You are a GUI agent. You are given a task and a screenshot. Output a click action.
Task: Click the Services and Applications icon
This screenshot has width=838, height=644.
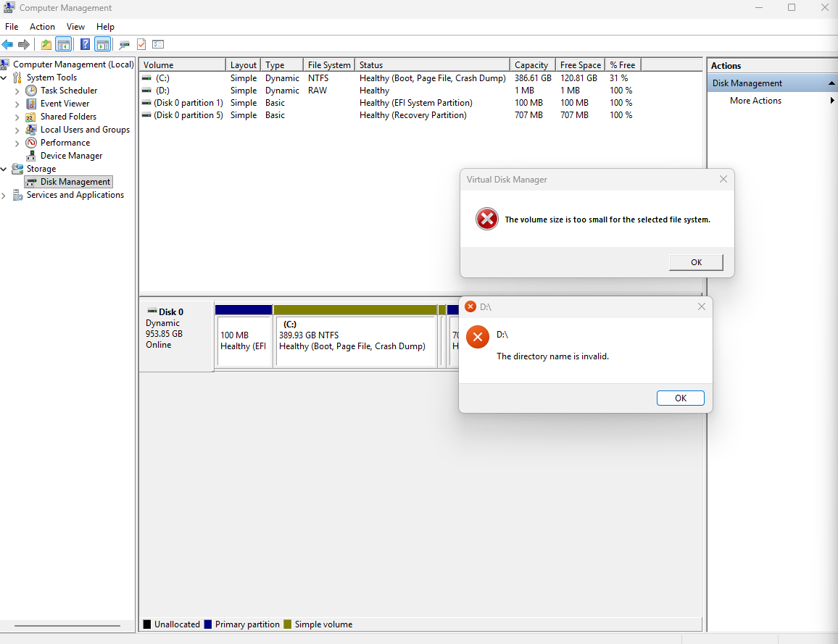click(17, 195)
